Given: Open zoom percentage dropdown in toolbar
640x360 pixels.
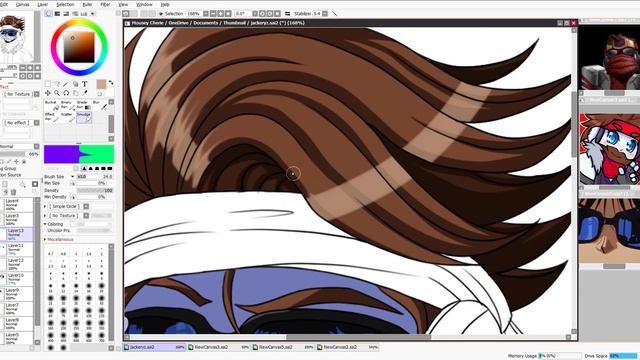Looking at the screenshot, I should tap(206, 14).
